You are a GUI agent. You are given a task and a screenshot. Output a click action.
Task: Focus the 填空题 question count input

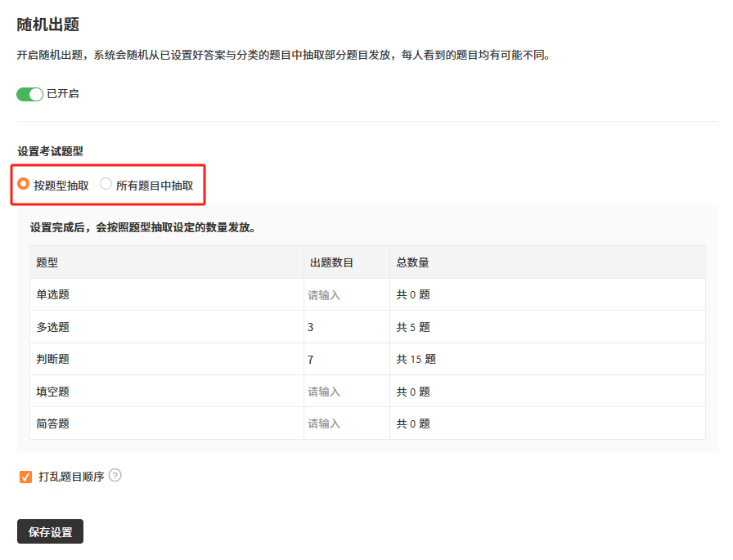346,392
